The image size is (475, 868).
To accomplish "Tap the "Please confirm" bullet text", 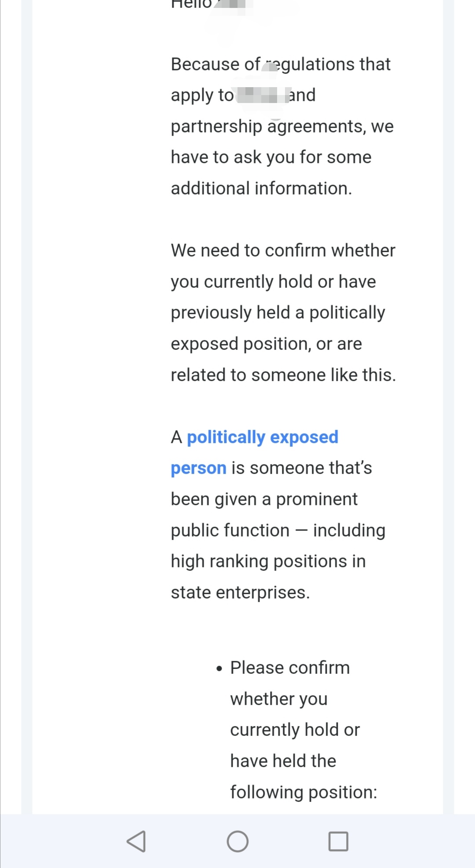I will point(290,668).
